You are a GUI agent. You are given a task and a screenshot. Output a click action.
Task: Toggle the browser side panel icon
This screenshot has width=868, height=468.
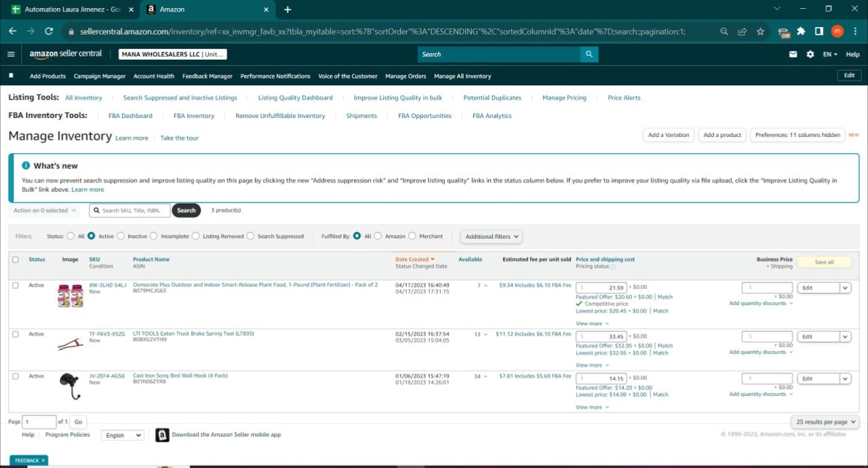click(x=819, y=31)
